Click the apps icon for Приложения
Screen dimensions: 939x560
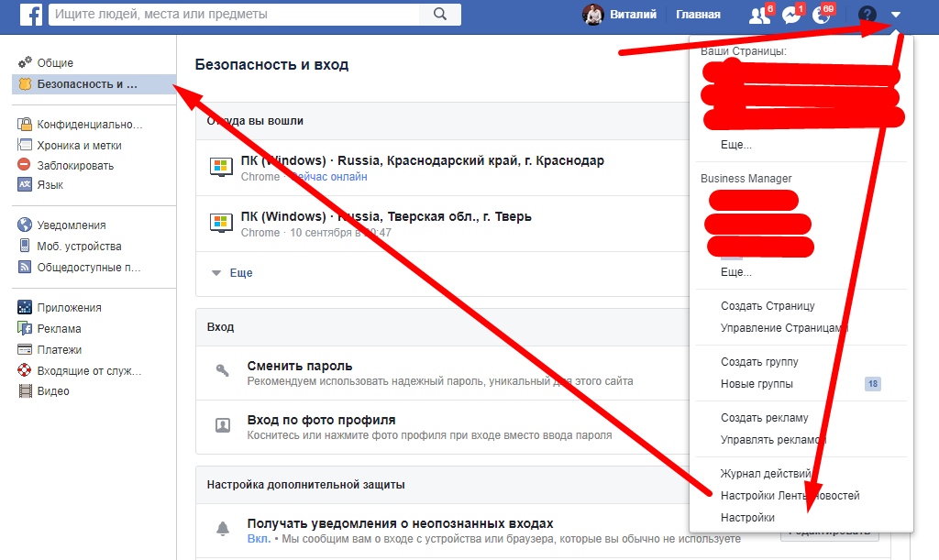click(25, 307)
